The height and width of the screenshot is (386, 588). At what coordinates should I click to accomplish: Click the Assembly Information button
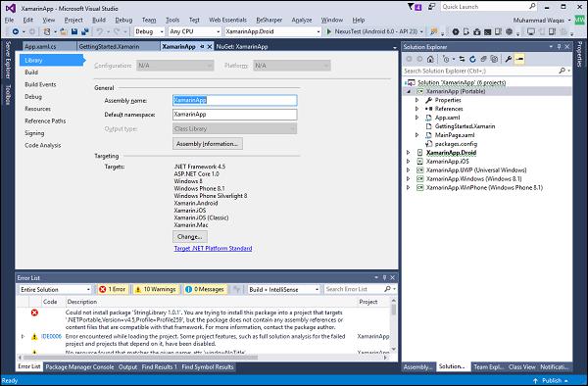tap(208, 144)
